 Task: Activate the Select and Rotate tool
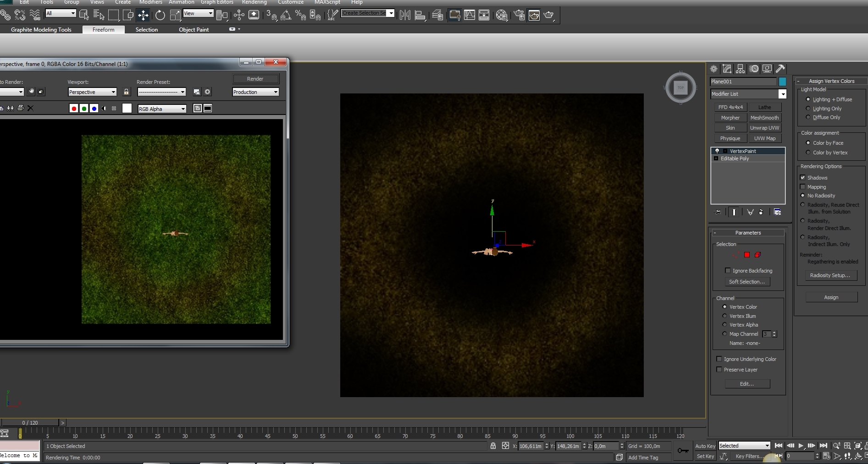[160, 15]
